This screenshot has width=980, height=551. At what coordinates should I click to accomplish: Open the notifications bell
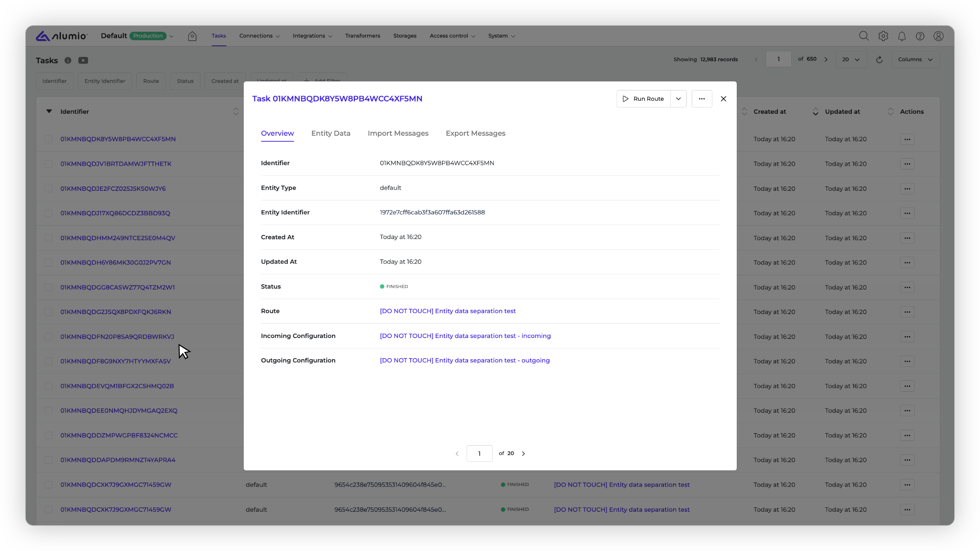coord(902,36)
